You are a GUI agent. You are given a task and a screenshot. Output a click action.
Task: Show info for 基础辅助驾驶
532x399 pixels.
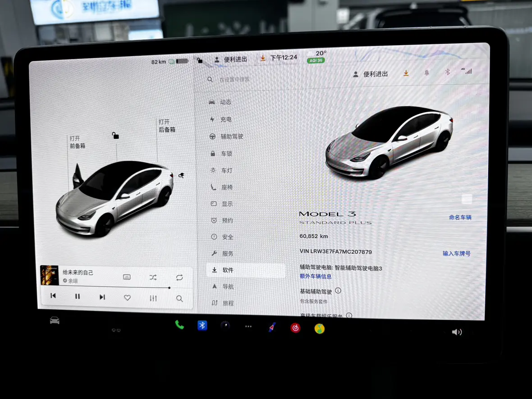[338, 291]
